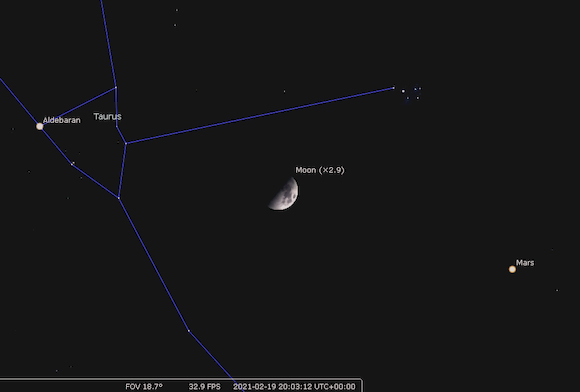580x392 pixels.
Task: Select the star ending the long Taurus line near Pleiades
Action: click(x=393, y=88)
